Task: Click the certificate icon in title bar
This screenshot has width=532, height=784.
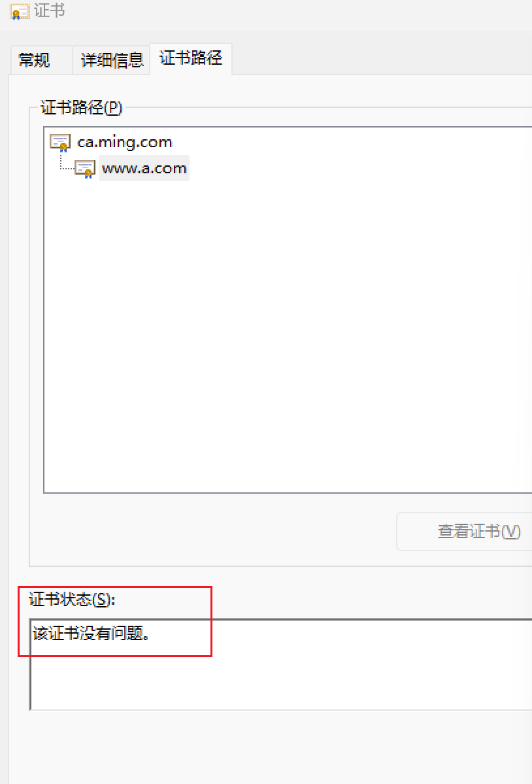Action: pos(20,12)
